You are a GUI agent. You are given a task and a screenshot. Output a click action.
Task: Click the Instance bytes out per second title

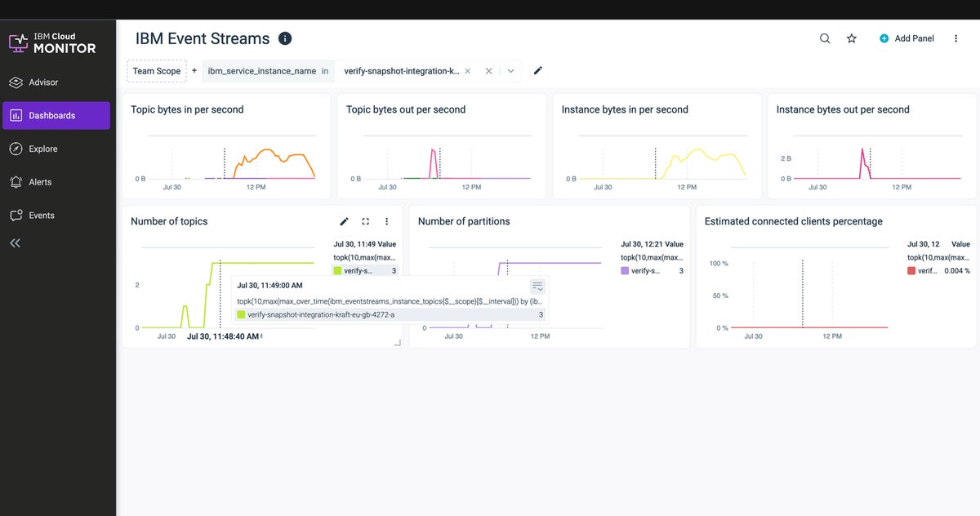843,109
